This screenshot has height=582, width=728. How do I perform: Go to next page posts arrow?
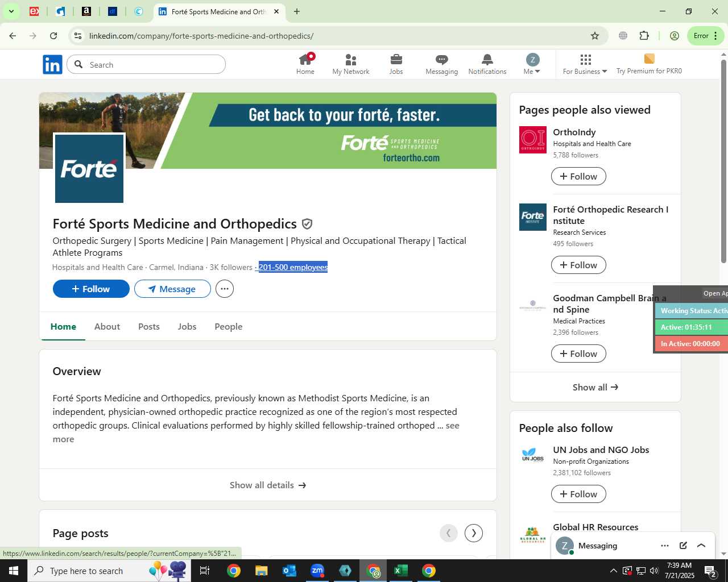click(474, 533)
